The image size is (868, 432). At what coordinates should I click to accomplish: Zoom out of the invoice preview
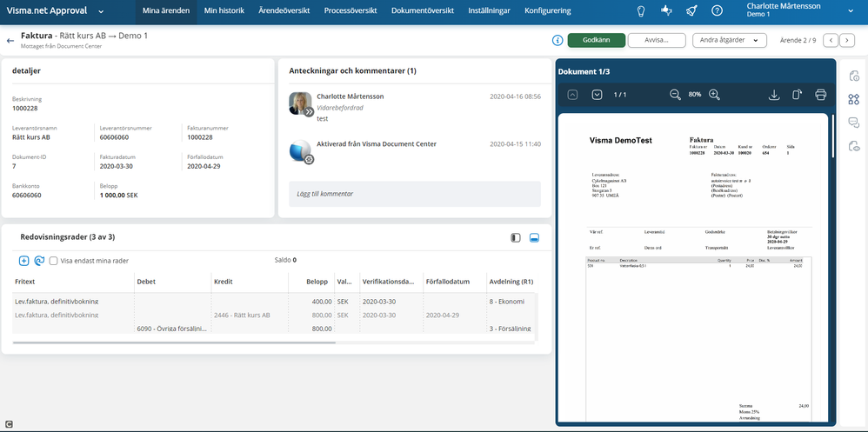[x=675, y=95]
